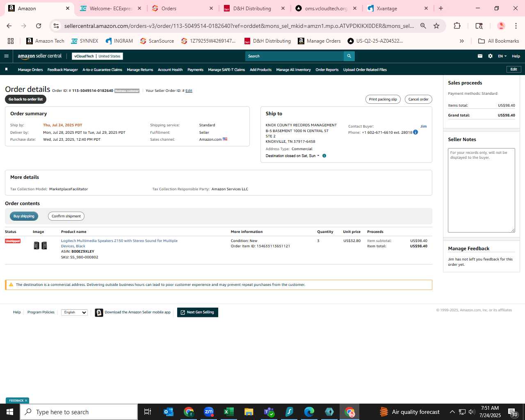
Task: Open File Explorer from the taskbar
Action: 249,412
